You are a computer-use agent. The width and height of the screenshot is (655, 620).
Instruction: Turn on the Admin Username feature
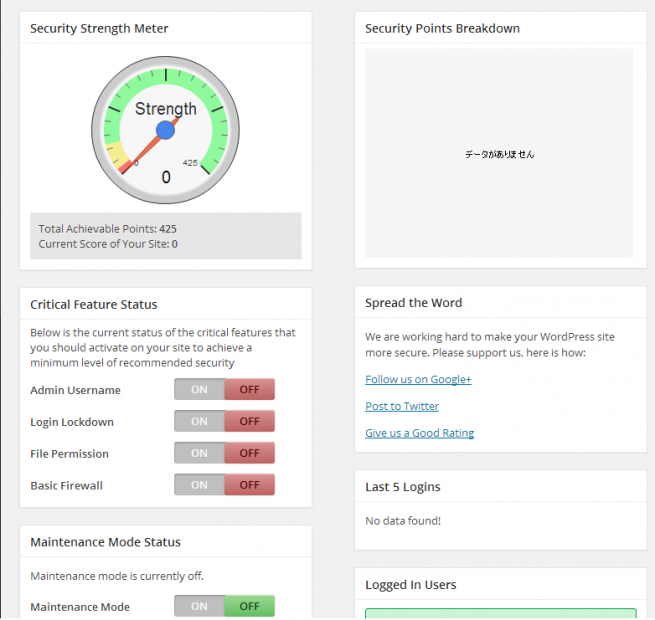(x=199, y=389)
